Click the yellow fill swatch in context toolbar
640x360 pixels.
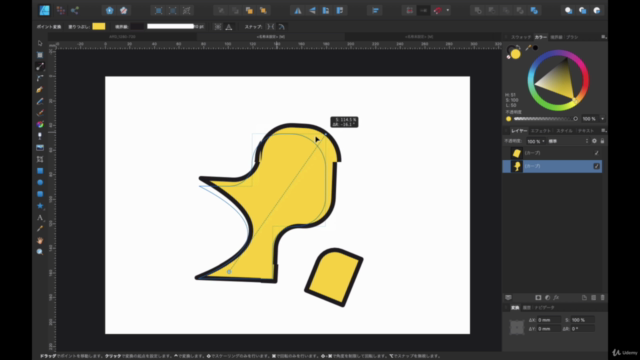click(99, 27)
